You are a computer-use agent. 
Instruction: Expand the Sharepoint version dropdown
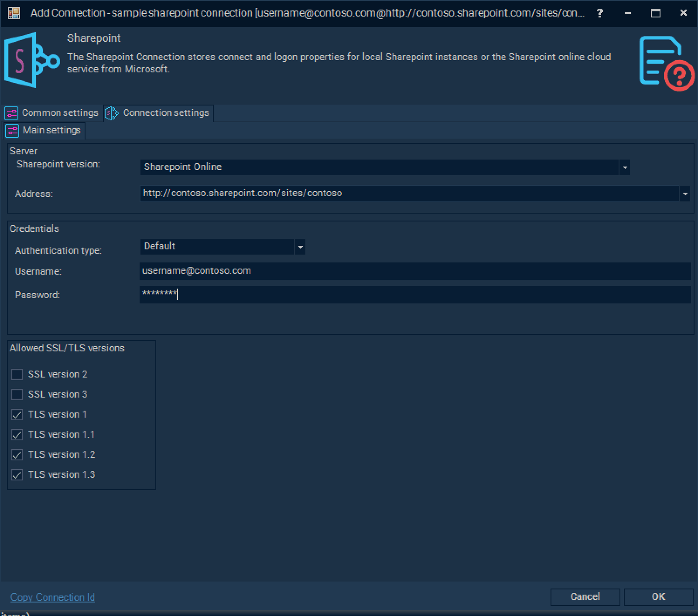click(x=625, y=167)
